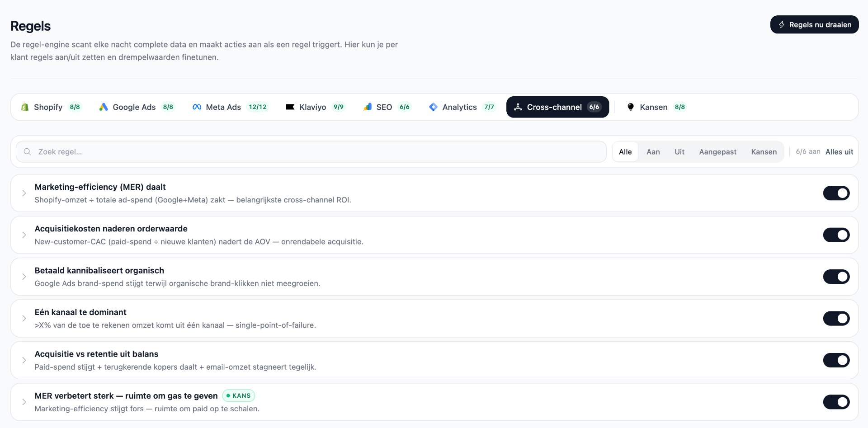This screenshot has width=868, height=428.
Task: Click the Meta infinity logo icon
Action: (197, 107)
